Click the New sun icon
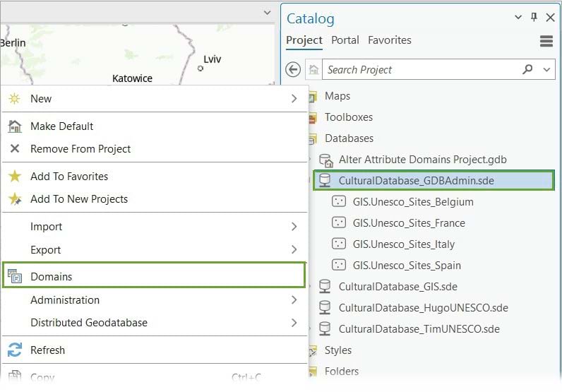562x392 pixels. point(14,99)
